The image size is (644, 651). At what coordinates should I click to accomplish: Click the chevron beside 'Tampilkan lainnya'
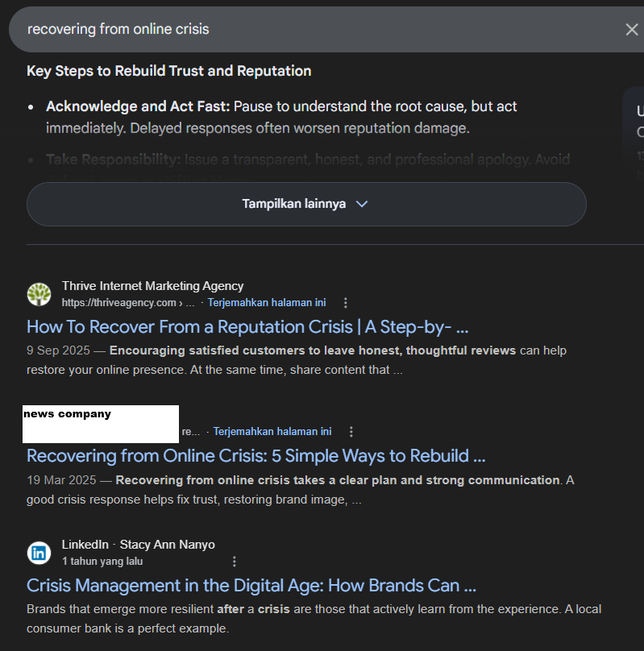362,204
